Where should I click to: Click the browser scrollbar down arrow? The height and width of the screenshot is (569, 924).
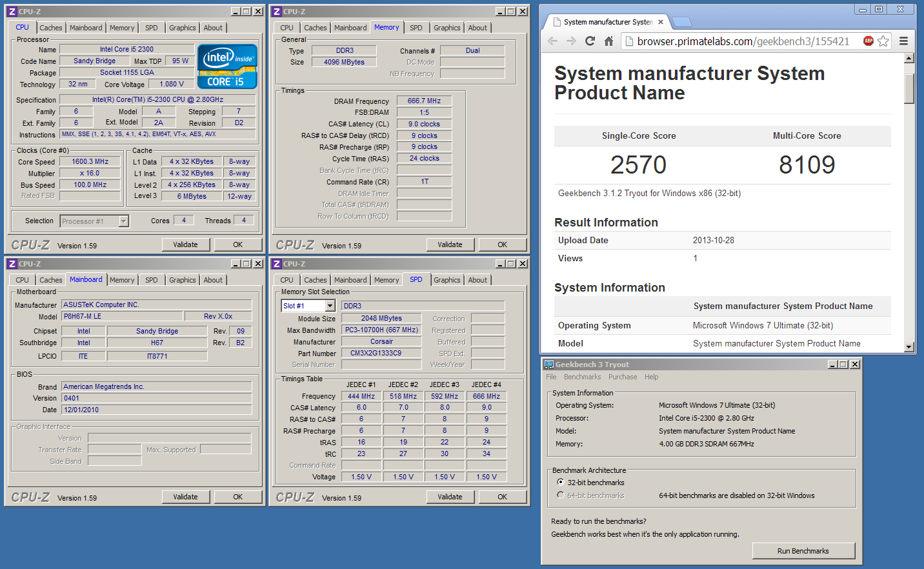coord(909,347)
